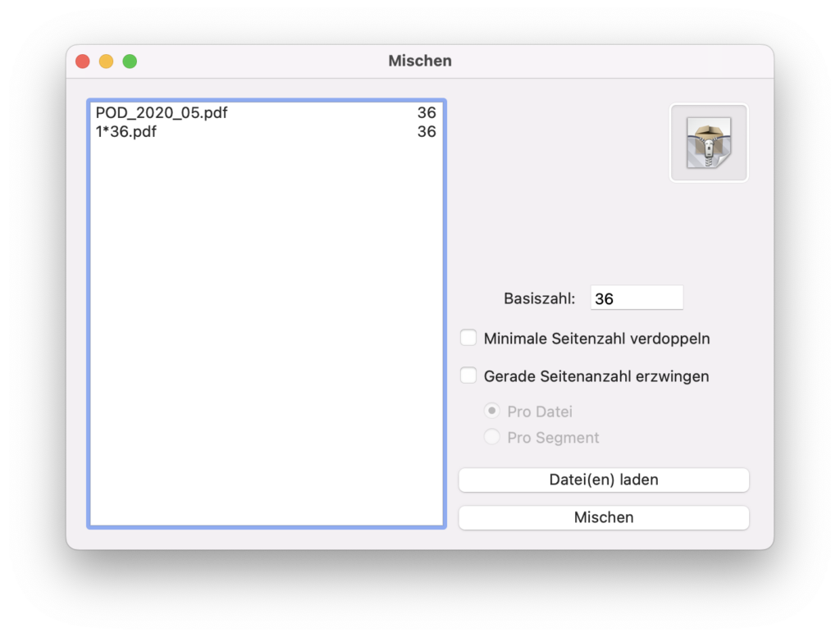Maximize the Mischen window with green button

click(x=130, y=61)
